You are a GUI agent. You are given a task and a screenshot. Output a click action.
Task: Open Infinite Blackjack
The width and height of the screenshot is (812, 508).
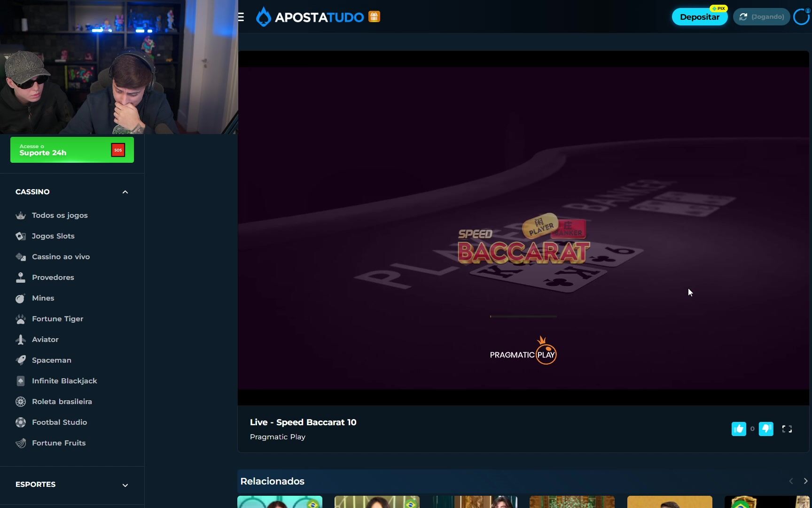(64, 381)
